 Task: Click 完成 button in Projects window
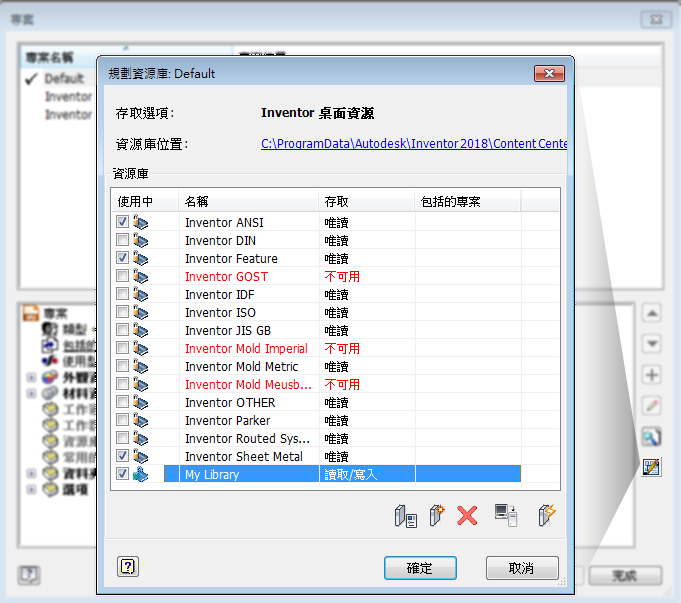coord(625,576)
